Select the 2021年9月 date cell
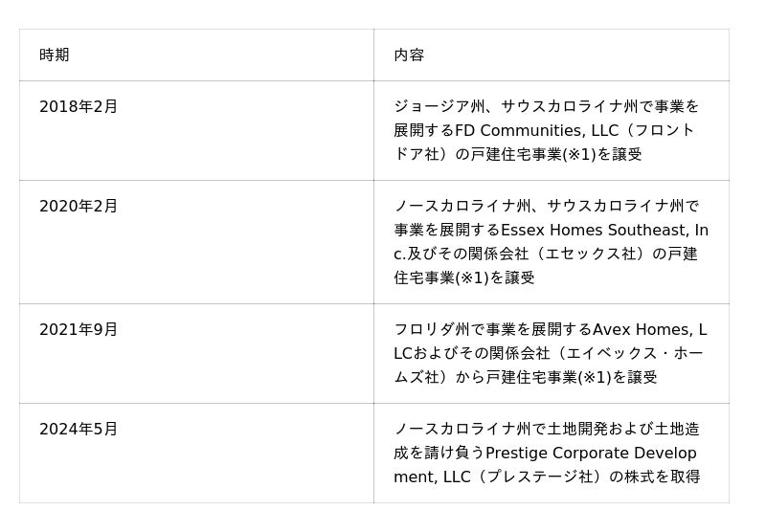Viewport: 766px width, 532px height. [x=79, y=330]
